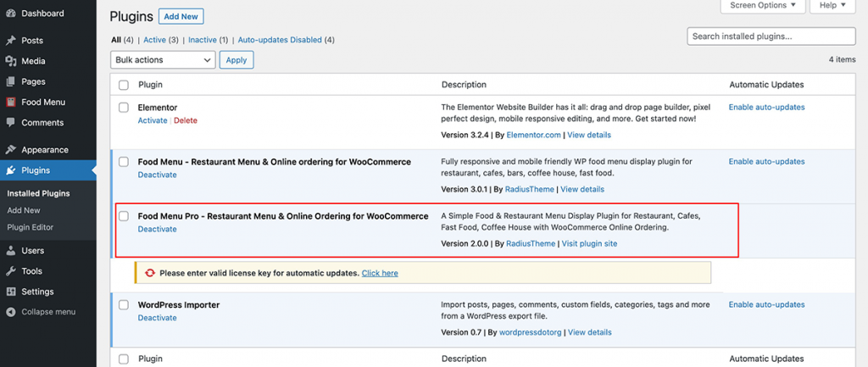Click the Settings sliders icon
The image size is (868, 367).
tap(10, 292)
